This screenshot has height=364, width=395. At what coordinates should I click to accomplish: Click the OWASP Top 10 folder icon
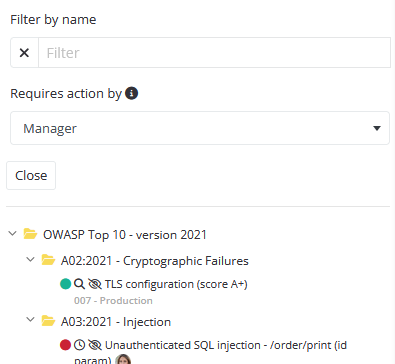point(30,234)
